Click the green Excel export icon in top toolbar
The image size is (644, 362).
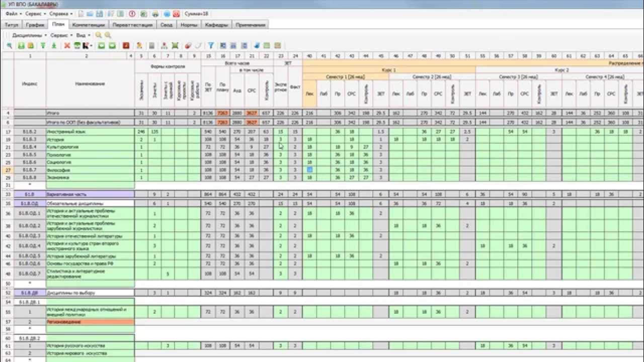click(x=143, y=14)
